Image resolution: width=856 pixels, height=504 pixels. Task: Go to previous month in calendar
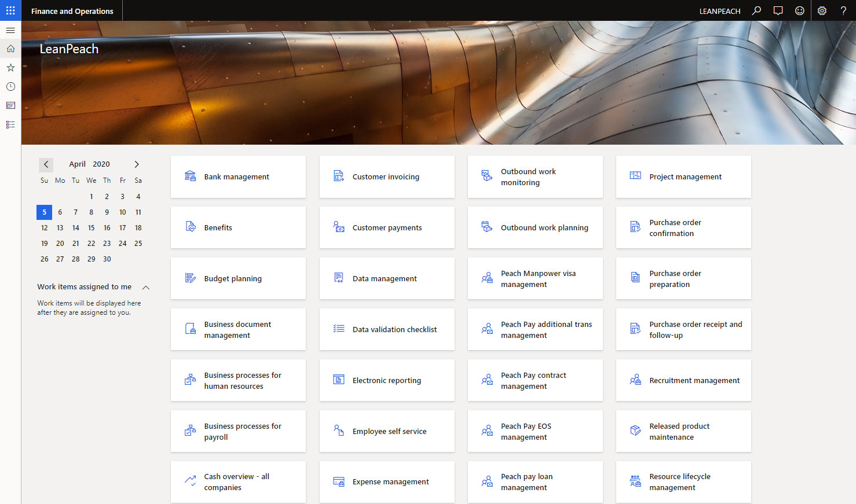coord(46,164)
